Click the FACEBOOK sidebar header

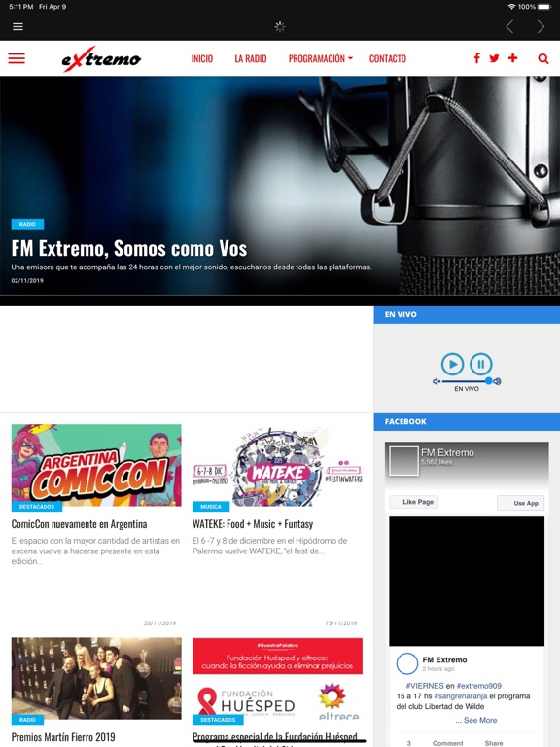467,421
